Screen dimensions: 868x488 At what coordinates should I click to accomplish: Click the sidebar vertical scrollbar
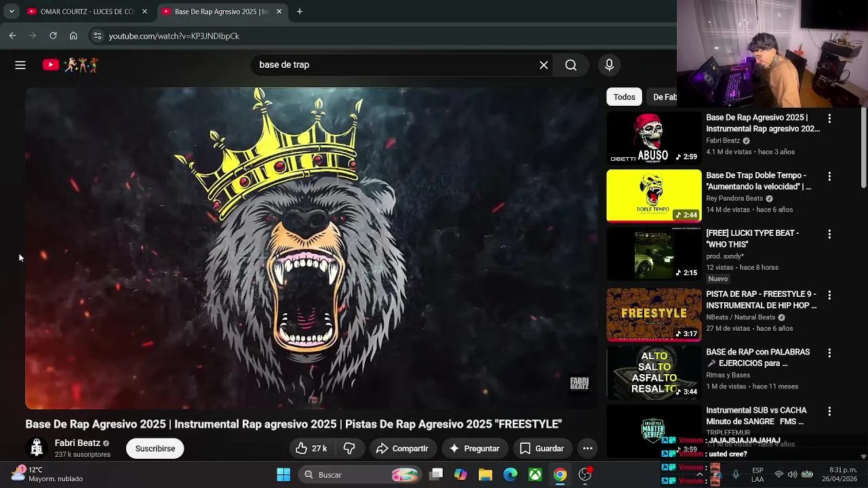pos(863,147)
